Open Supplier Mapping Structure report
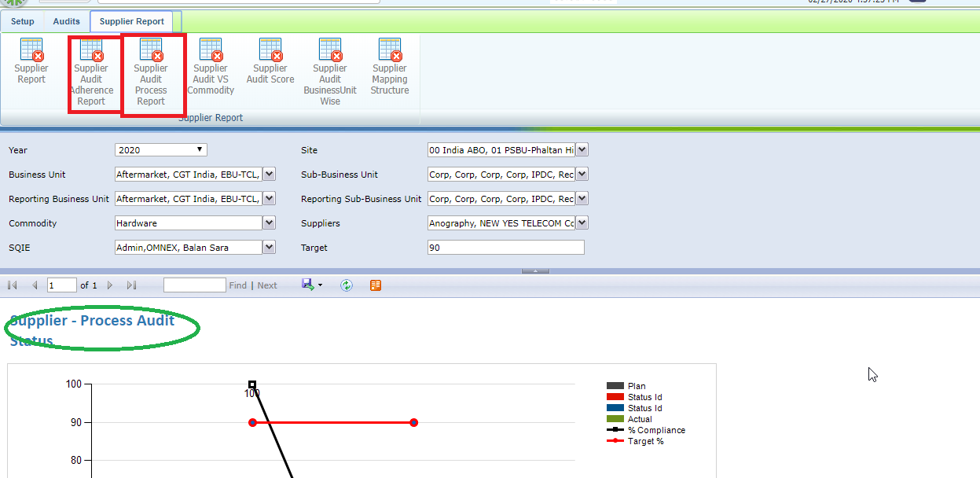The height and width of the screenshot is (478, 980). 390,67
